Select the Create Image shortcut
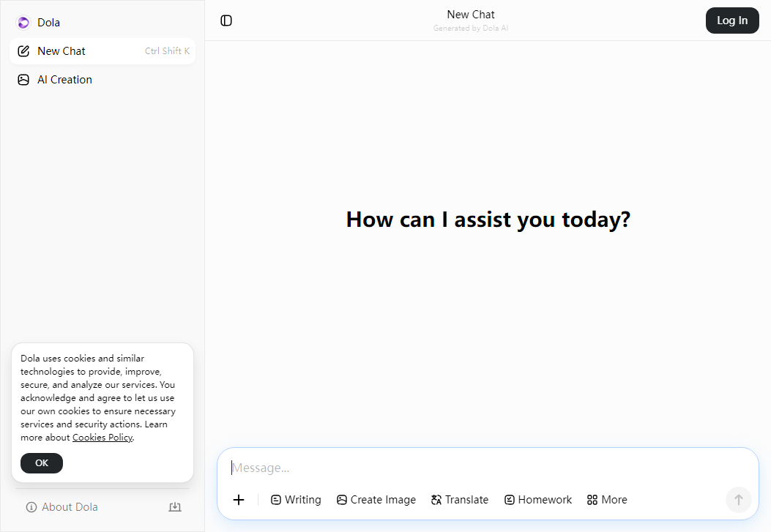 [x=376, y=500]
